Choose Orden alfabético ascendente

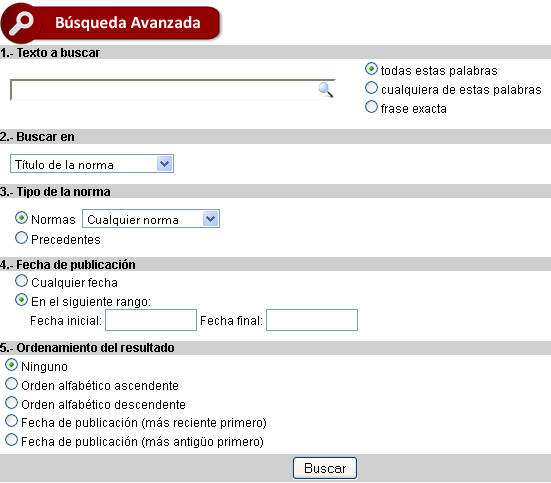pos(12,384)
